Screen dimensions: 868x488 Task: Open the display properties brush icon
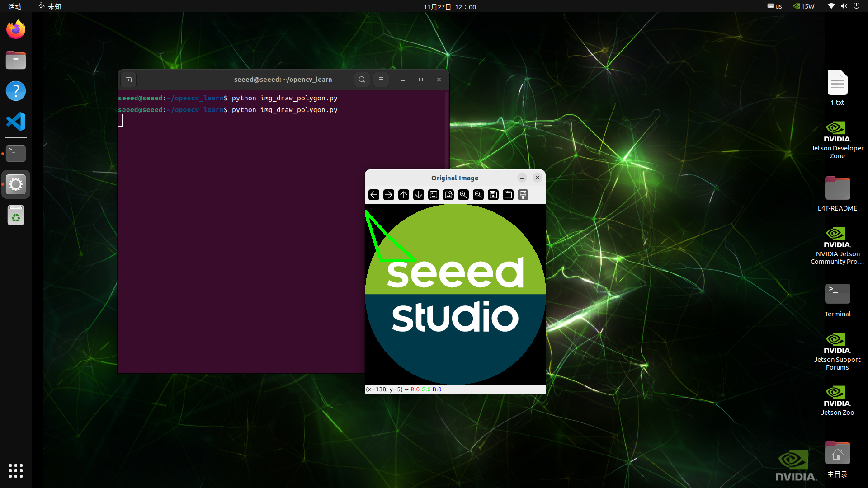click(523, 195)
